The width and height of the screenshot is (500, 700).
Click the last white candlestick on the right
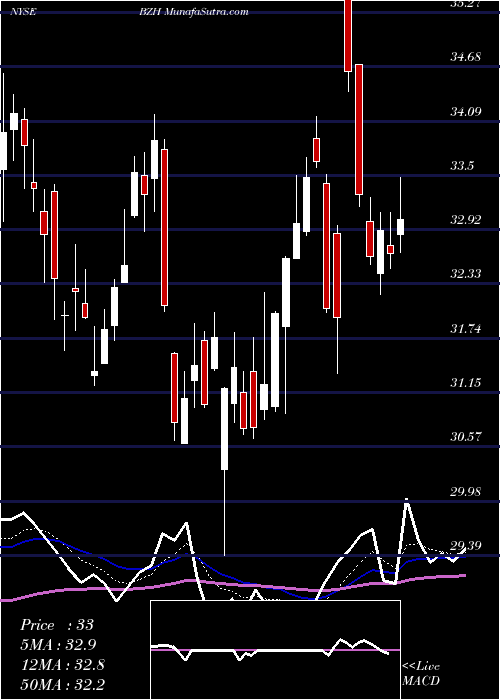click(x=400, y=227)
